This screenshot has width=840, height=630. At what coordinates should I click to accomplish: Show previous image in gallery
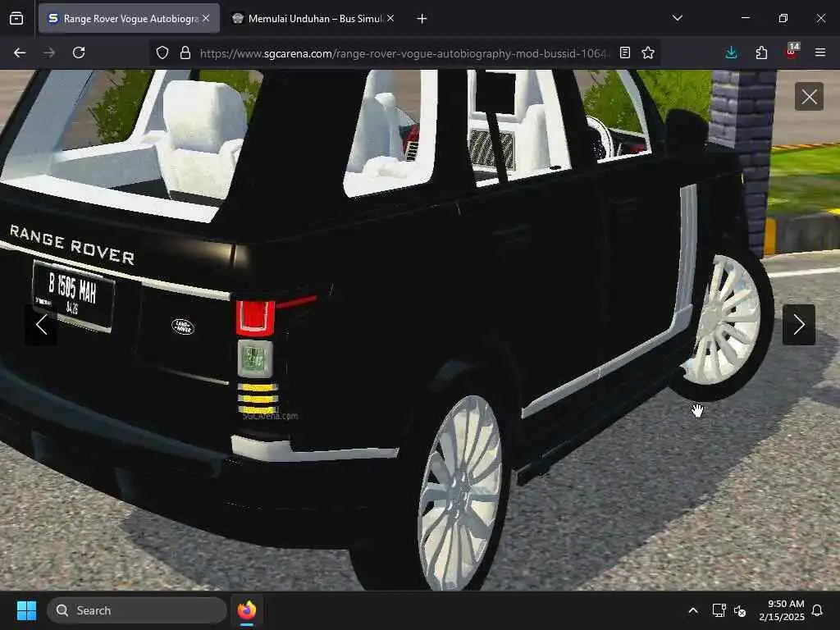coord(41,325)
